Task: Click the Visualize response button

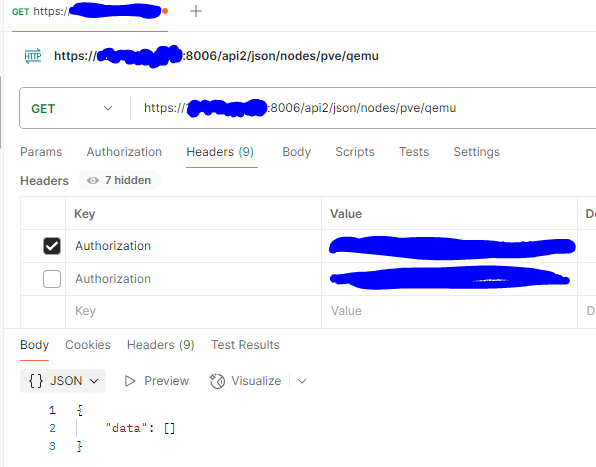Action: 245,381
